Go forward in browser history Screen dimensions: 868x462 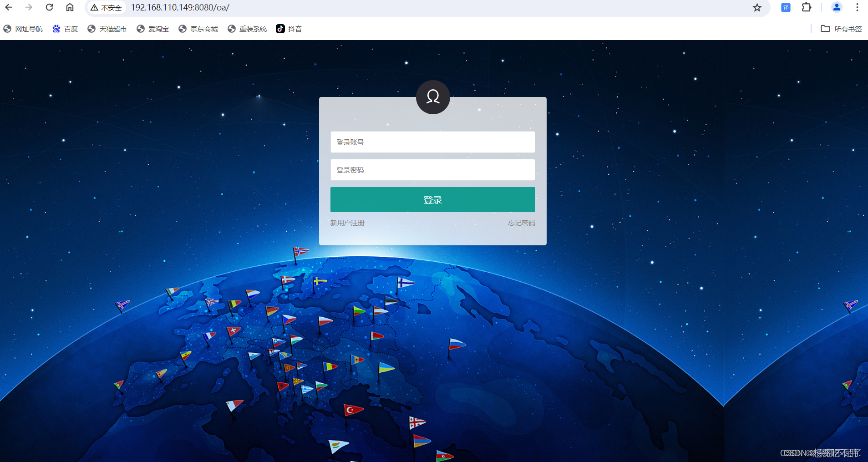pyautogui.click(x=29, y=7)
